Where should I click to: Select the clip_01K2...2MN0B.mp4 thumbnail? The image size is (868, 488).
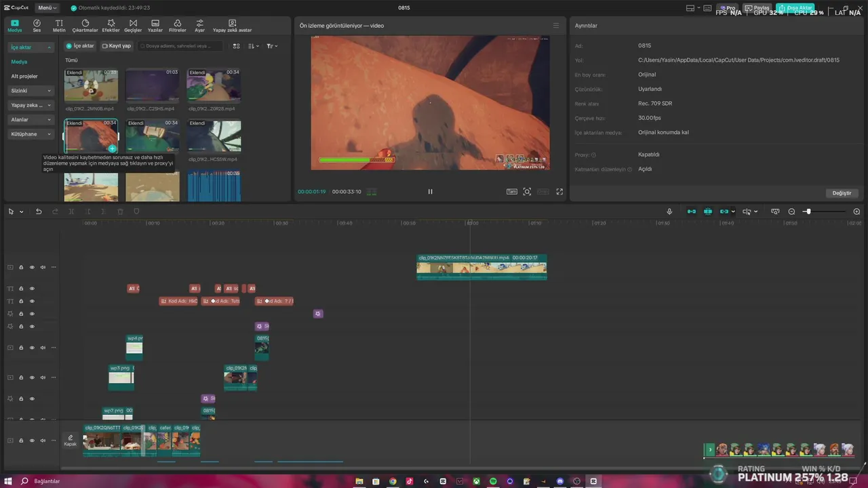(x=91, y=85)
